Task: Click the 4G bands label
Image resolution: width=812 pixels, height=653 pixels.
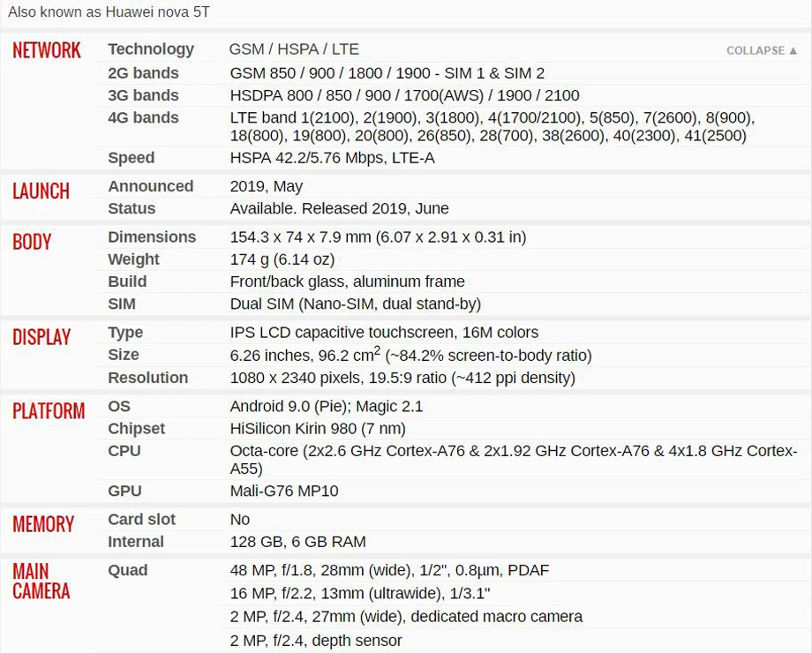Action: 144,117
